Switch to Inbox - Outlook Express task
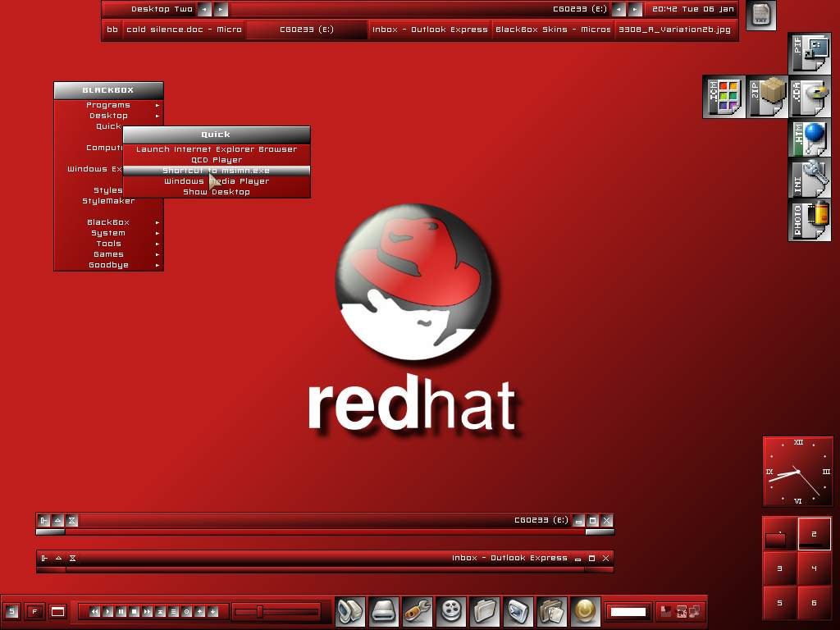The height and width of the screenshot is (630, 840). click(430, 30)
